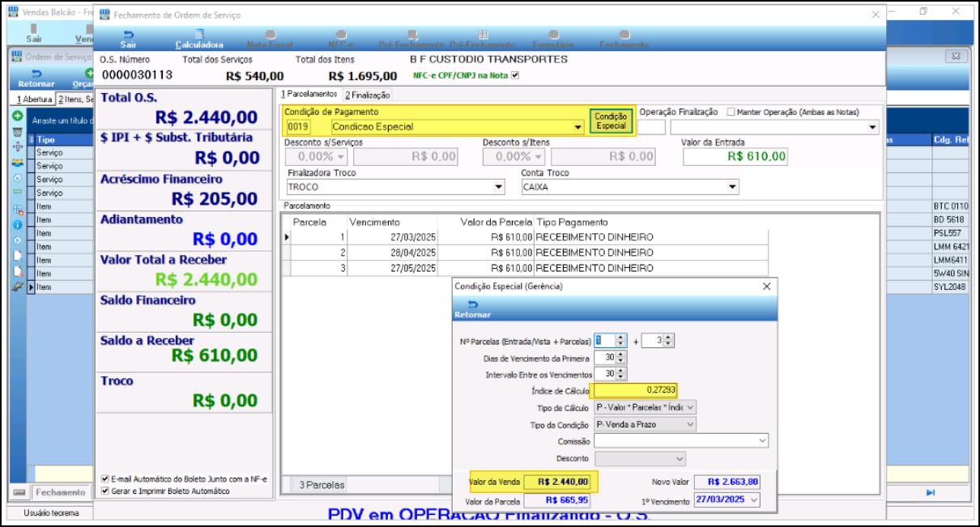Switch to 2 Finalização tab
The image size is (980, 527).
367,95
